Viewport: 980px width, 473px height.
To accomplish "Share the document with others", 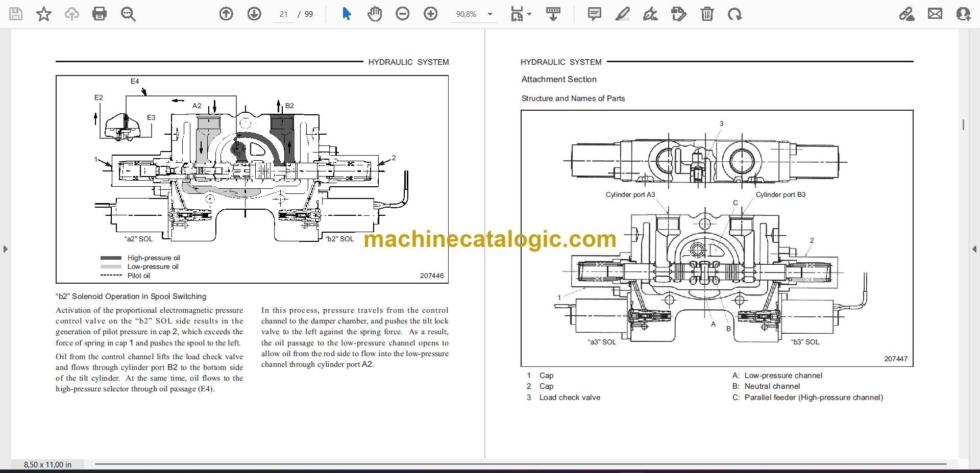I will [x=963, y=14].
